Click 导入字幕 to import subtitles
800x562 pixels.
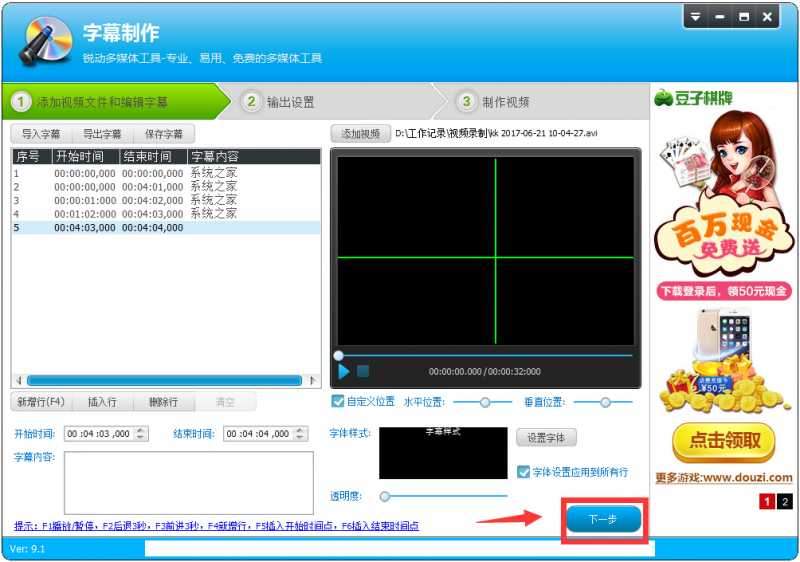pos(41,134)
